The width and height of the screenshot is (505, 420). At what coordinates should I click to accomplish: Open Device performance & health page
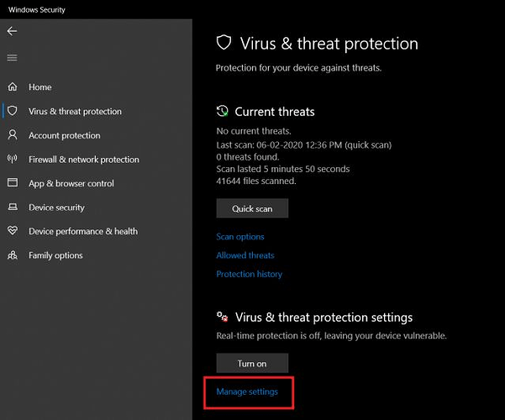83,232
